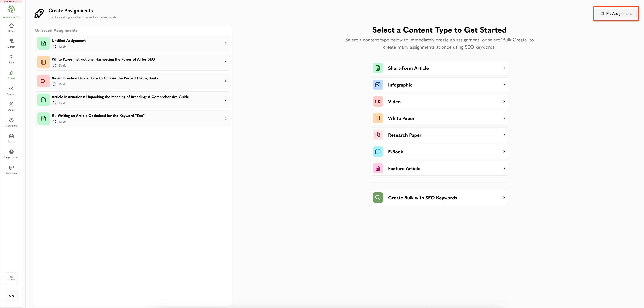
Task: Click the Create Assignments rocket header icon
Action: click(39, 13)
